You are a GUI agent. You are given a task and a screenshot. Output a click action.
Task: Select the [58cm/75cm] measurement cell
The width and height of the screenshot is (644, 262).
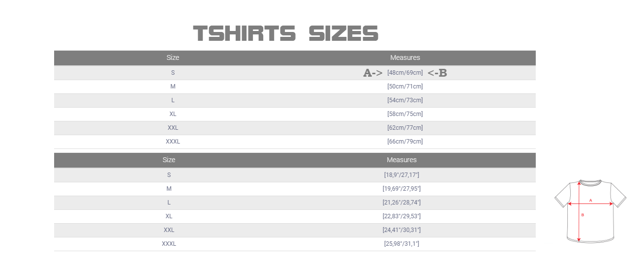(x=405, y=114)
